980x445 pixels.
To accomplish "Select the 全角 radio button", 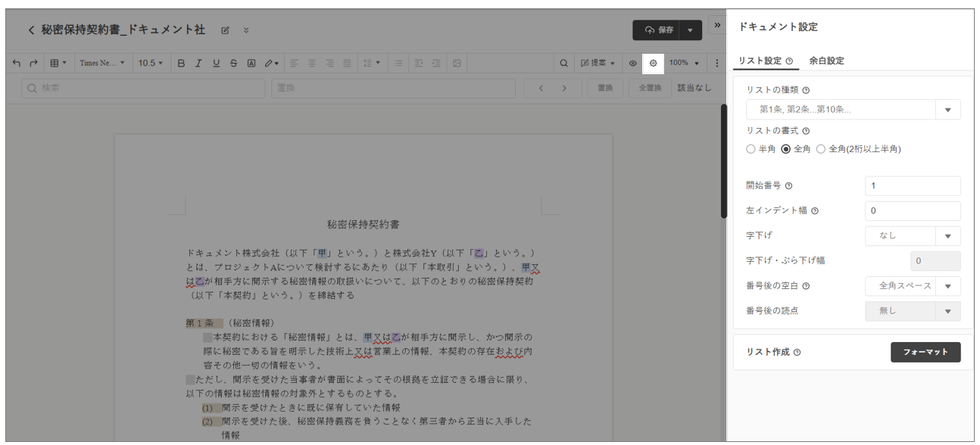I will click(x=786, y=149).
